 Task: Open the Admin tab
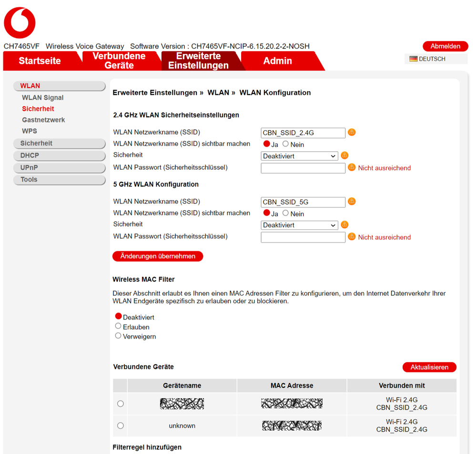coord(277,61)
